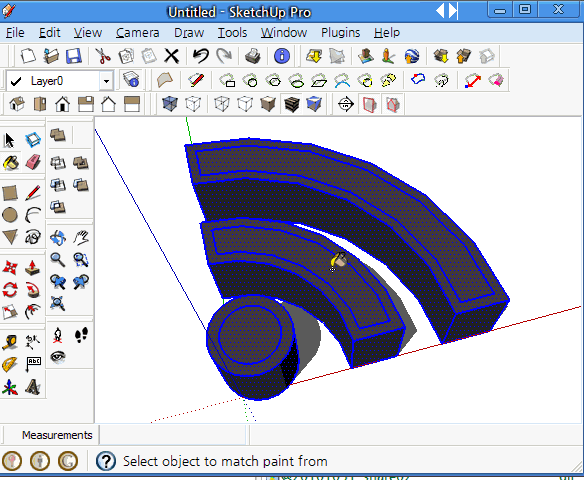584x480 pixels.
Task: Click the Zoom Extents icon
Action: click(58, 303)
